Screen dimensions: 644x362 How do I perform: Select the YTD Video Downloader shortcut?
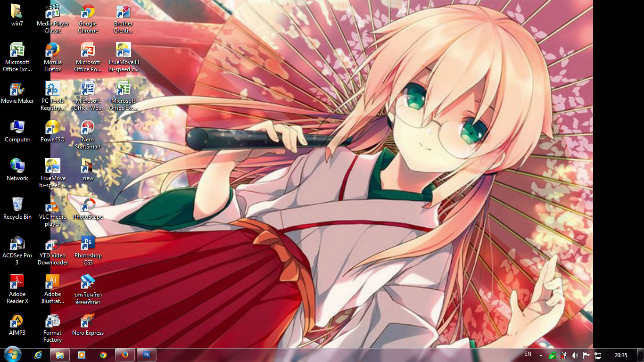(53, 251)
